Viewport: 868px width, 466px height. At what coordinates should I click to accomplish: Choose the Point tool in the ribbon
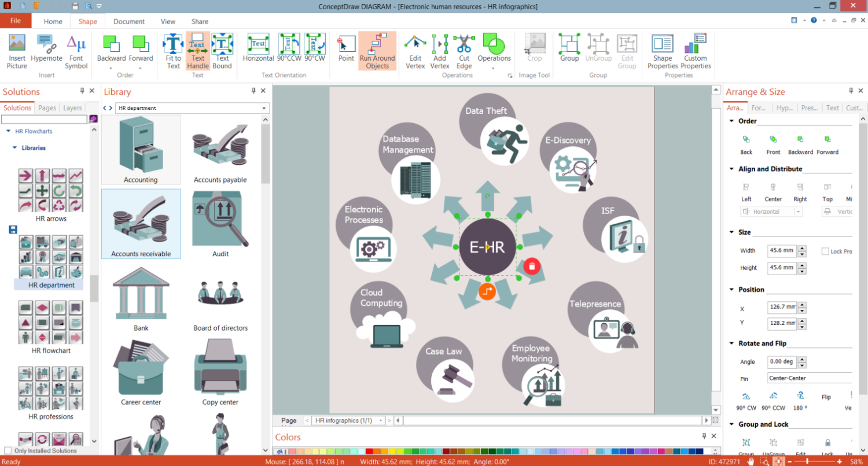coord(346,48)
